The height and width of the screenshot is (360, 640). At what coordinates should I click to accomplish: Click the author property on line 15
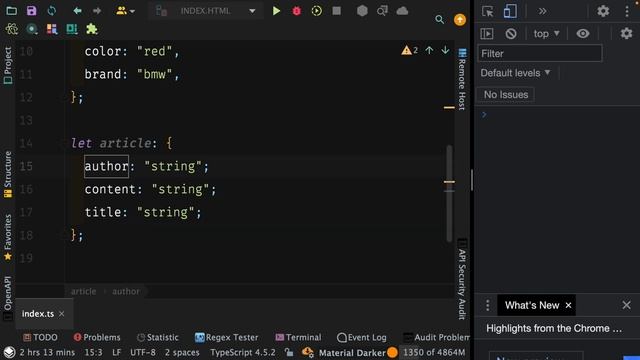(107, 166)
